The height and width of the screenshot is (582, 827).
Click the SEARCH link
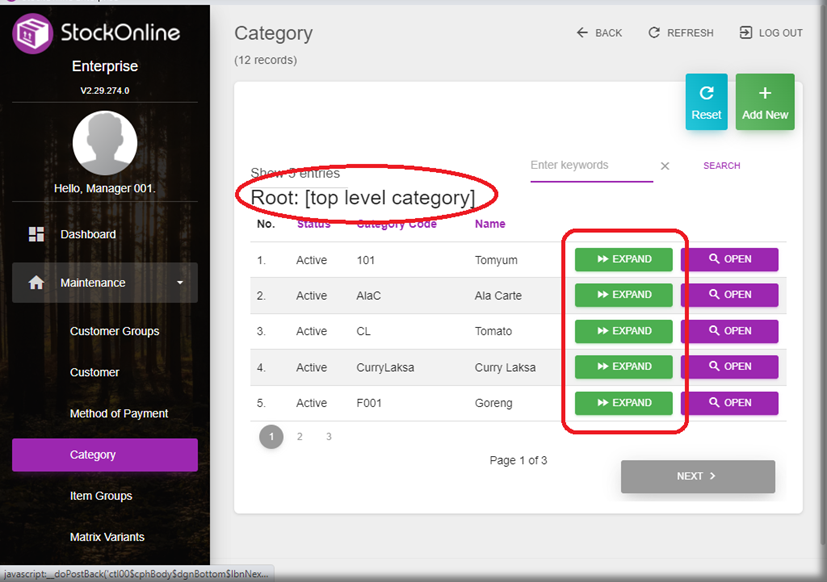tap(721, 166)
